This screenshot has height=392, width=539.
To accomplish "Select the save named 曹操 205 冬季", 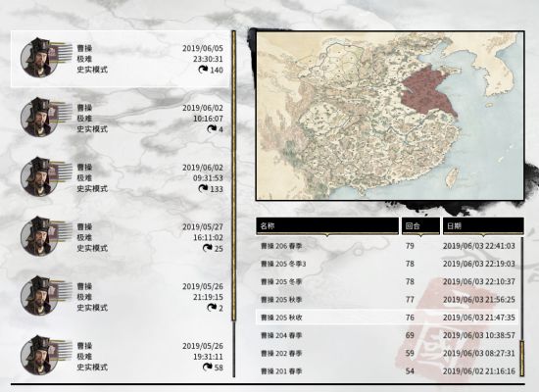I will (387, 281).
